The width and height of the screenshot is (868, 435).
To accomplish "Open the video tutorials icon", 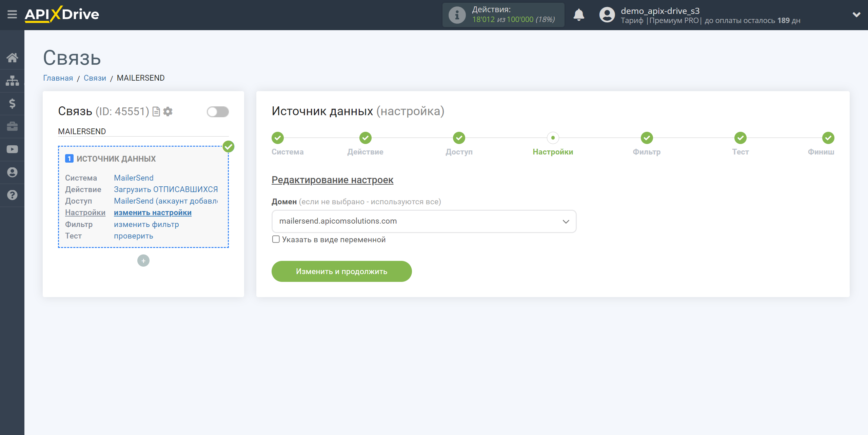I will 12,149.
